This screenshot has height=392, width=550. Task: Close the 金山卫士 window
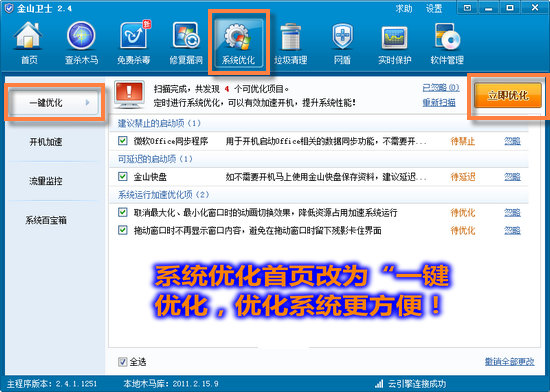point(535,8)
